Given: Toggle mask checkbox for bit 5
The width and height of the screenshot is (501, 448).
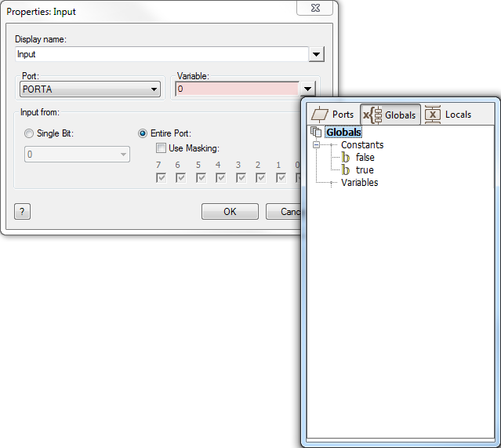Looking at the screenshot, I should pyautogui.click(x=201, y=178).
